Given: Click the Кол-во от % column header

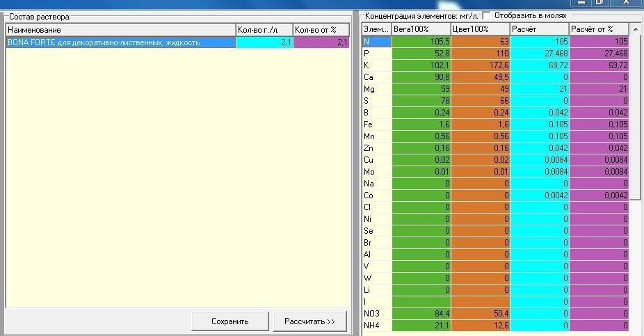Looking at the screenshot, I should 321,30.
